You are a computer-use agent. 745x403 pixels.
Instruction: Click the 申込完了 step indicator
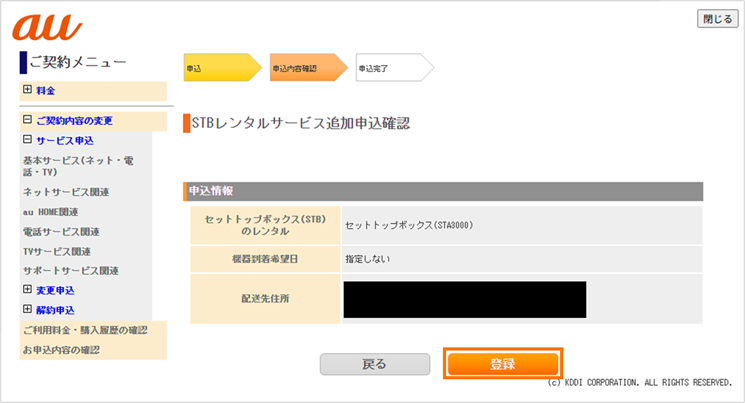tap(390, 68)
